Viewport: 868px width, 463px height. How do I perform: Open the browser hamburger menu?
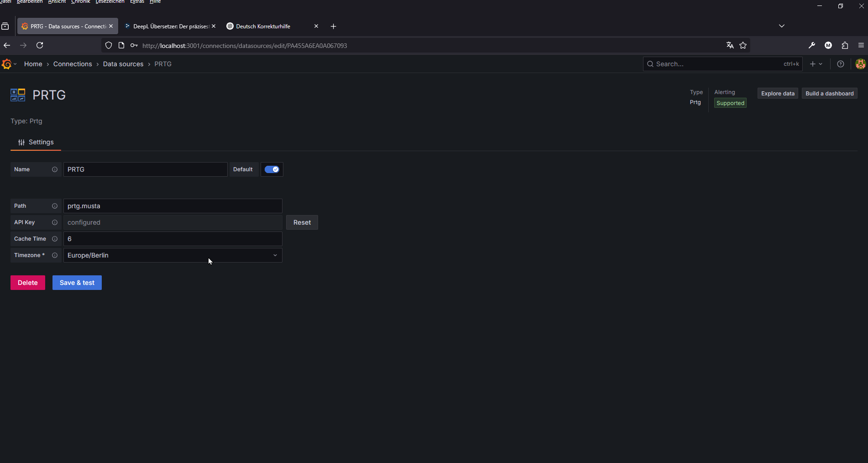coord(861,45)
